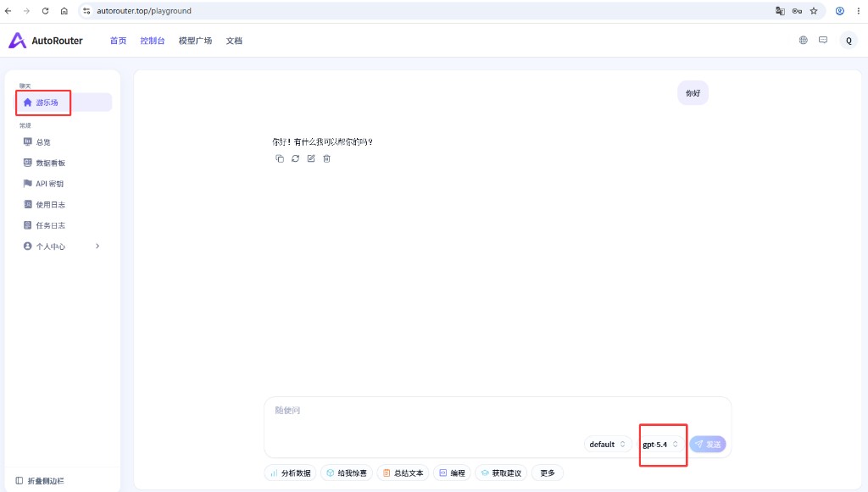Open the saved passwords key icon
This screenshot has height=492, width=868.
[x=797, y=11]
